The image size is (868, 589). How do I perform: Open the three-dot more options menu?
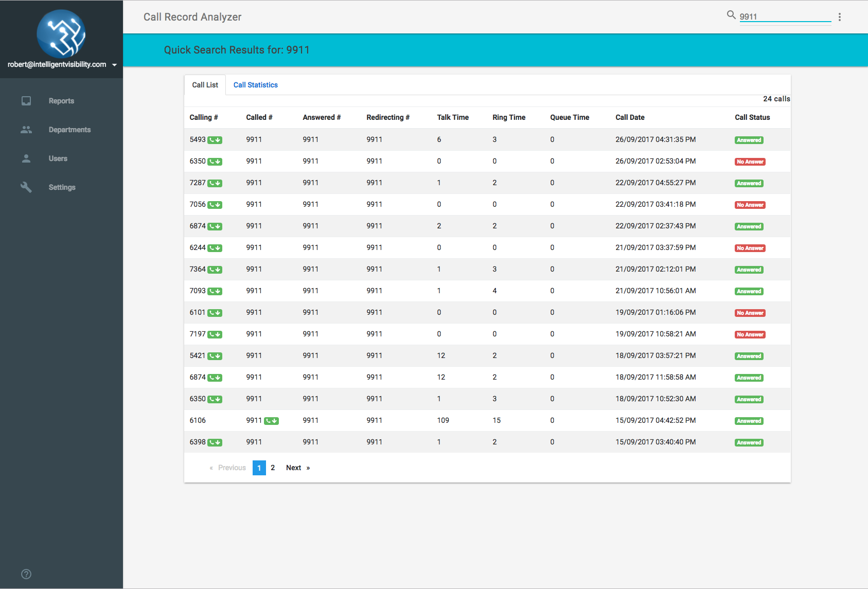pos(839,17)
